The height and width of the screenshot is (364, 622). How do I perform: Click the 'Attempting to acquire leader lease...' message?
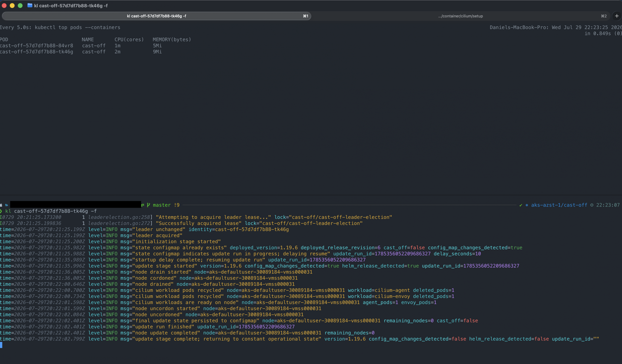click(214, 217)
